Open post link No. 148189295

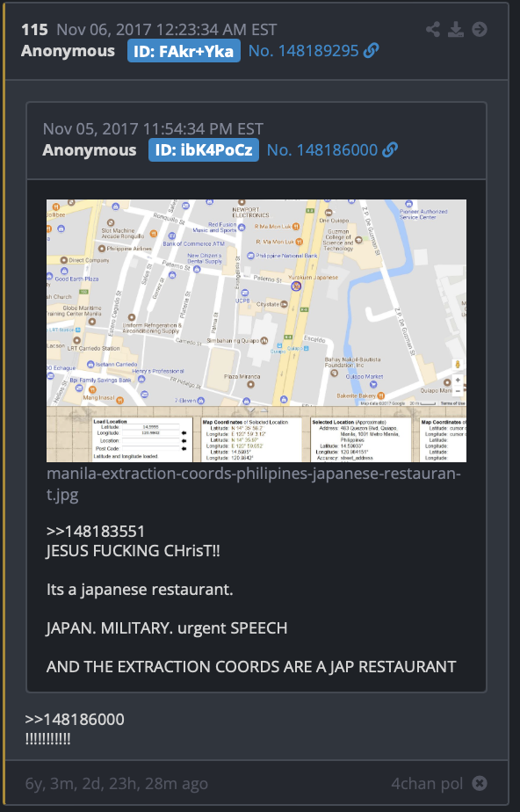click(x=303, y=51)
